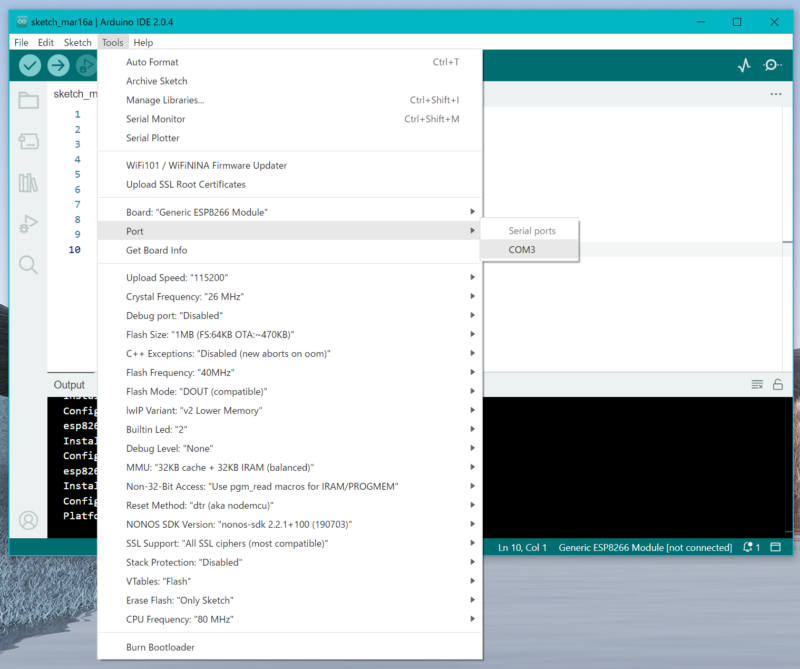800x669 pixels.
Task: Run Verify with the checkmark icon
Action: pyautogui.click(x=30, y=65)
